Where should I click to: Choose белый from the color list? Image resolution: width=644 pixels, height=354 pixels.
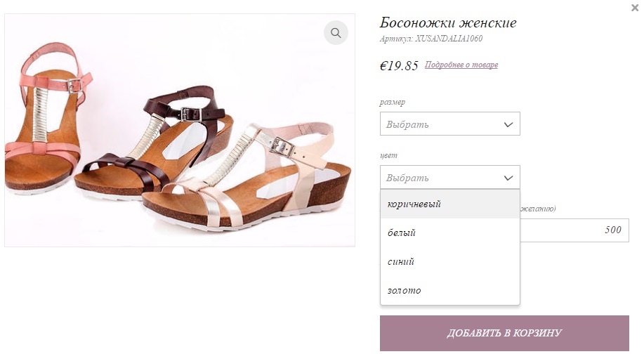click(x=402, y=232)
